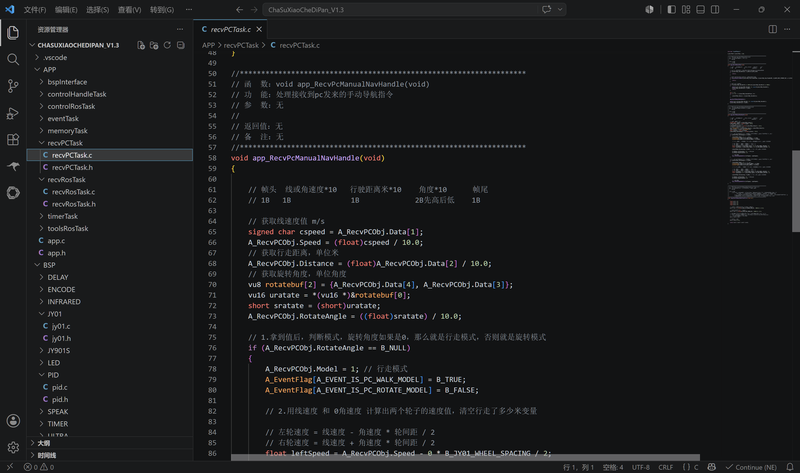Screen dimensions: 800x473
Task: Open the explorer panel ellipsis menu
Action: click(x=180, y=29)
